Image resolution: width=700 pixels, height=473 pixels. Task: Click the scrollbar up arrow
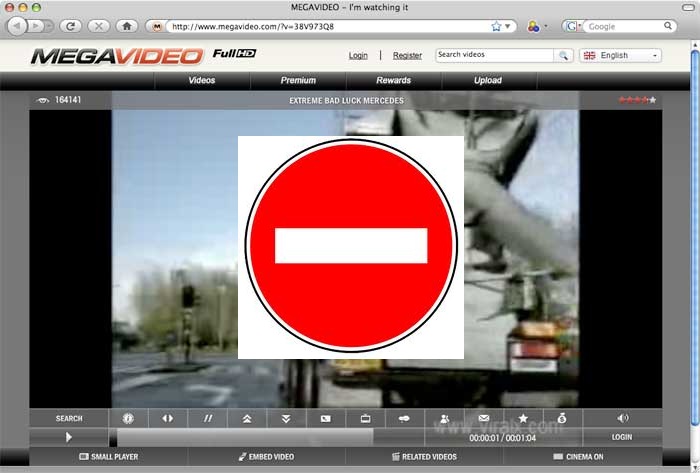click(x=695, y=45)
